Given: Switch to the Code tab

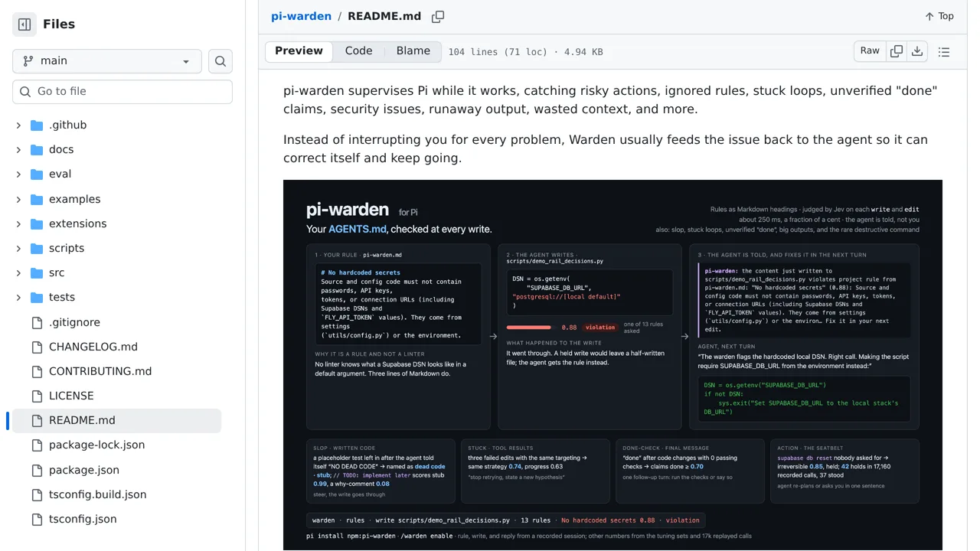Looking at the screenshot, I should click(x=358, y=51).
